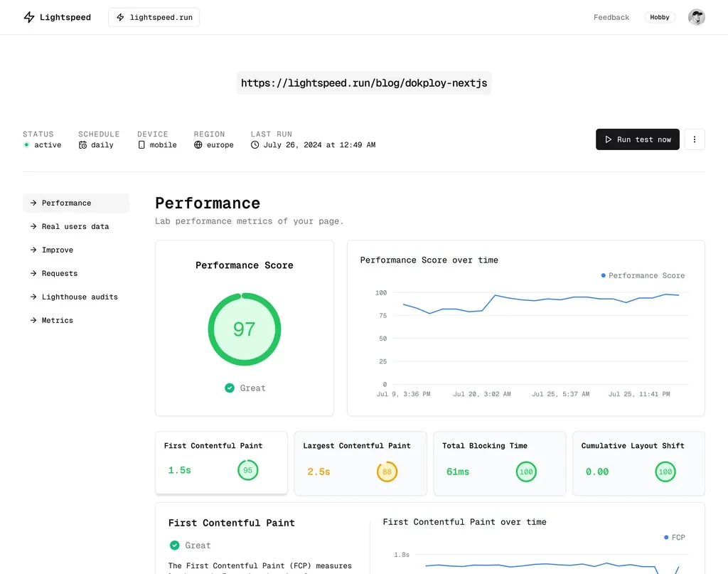Click the calendar icon beside daily schedule
The height and width of the screenshot is (574, 728).
click(83, 145)
